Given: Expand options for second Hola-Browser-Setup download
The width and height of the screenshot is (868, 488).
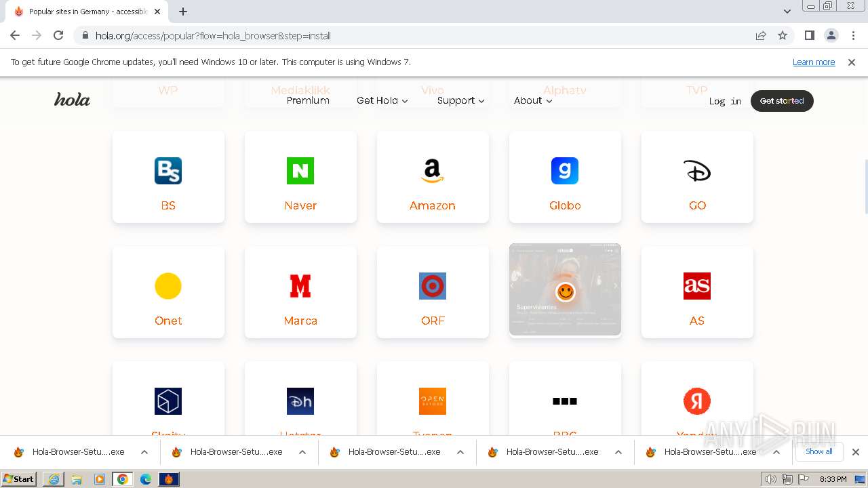Looking at the screenshot, I should (302, 452).
